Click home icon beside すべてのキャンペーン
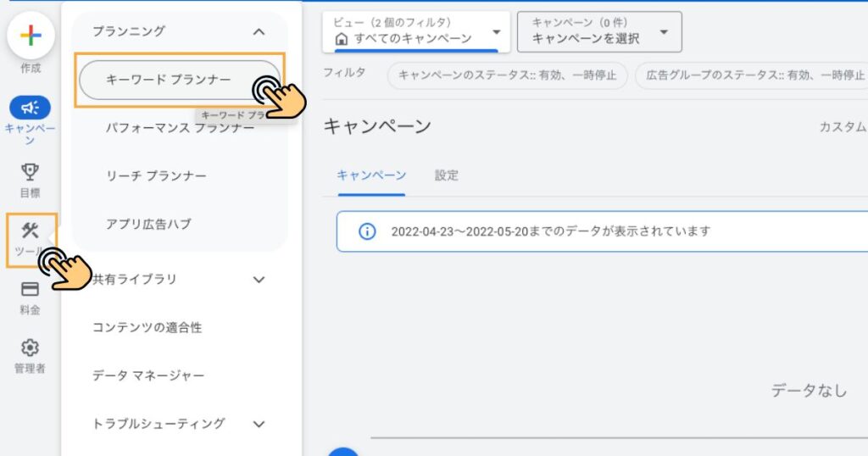 coord(342,39)
